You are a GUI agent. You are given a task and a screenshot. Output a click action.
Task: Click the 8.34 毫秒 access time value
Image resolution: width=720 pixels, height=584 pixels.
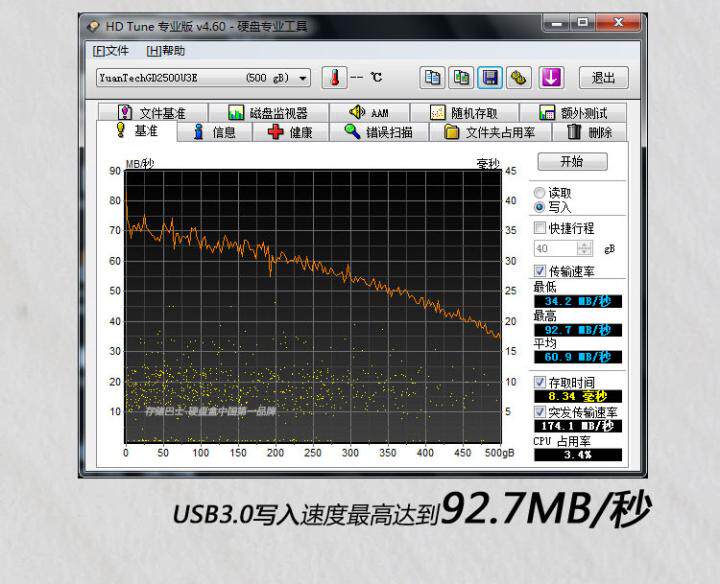[578, 396]
